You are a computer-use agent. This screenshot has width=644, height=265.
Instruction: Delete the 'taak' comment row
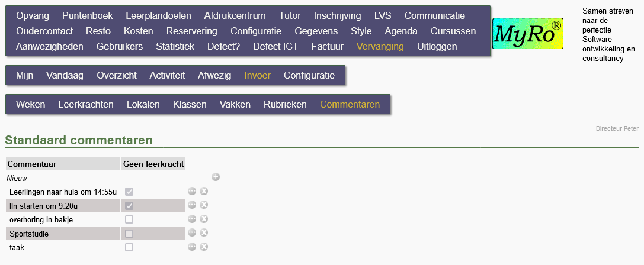[x=204, y=247]
